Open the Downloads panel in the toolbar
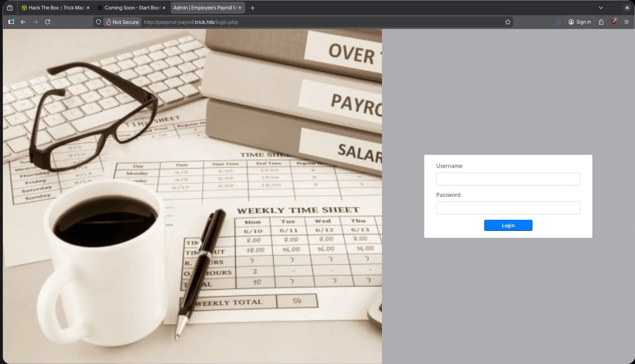This screenshot has height=364, width=635. click(x=558, y=22)
